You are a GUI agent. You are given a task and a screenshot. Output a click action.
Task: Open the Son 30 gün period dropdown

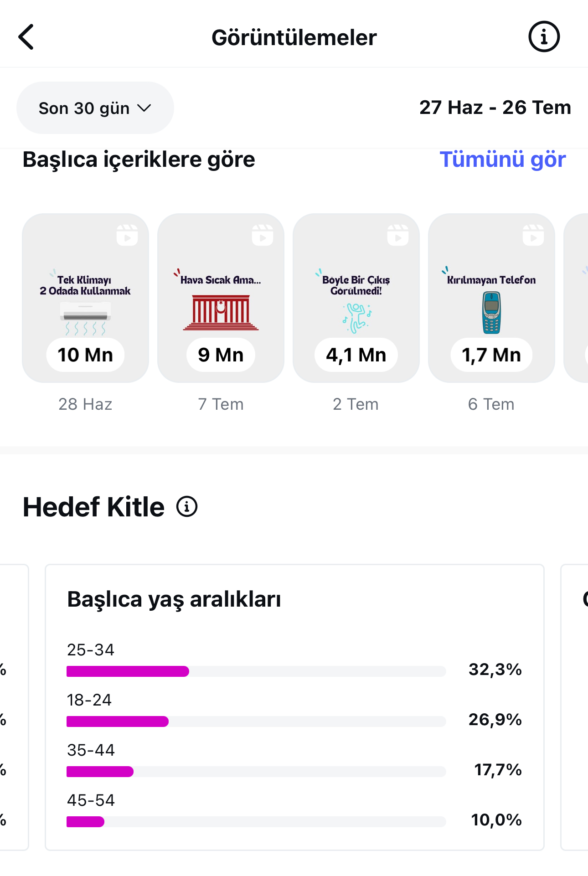point(95,108)
